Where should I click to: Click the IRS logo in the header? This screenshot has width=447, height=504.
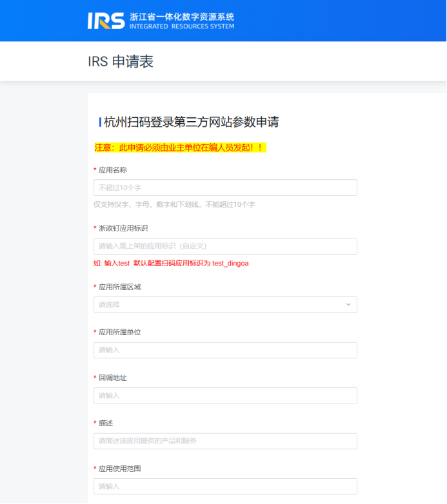[106, 21]
